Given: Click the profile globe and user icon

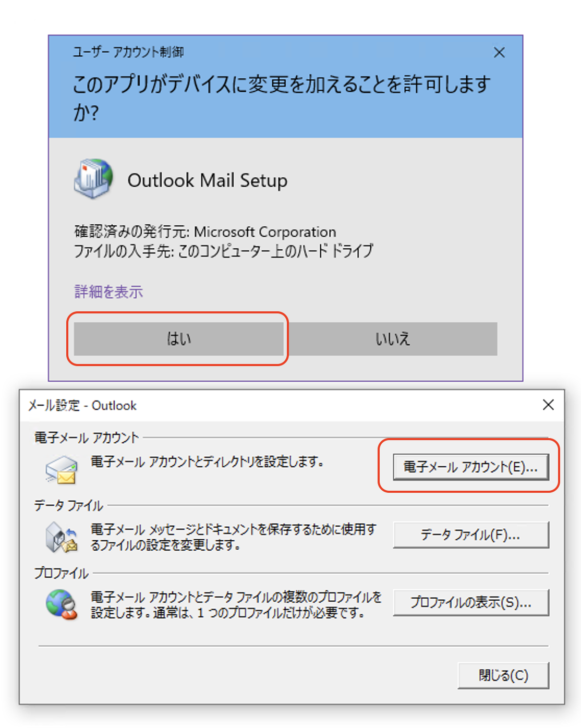Looking at the screenshot, I should pos(62,604).
